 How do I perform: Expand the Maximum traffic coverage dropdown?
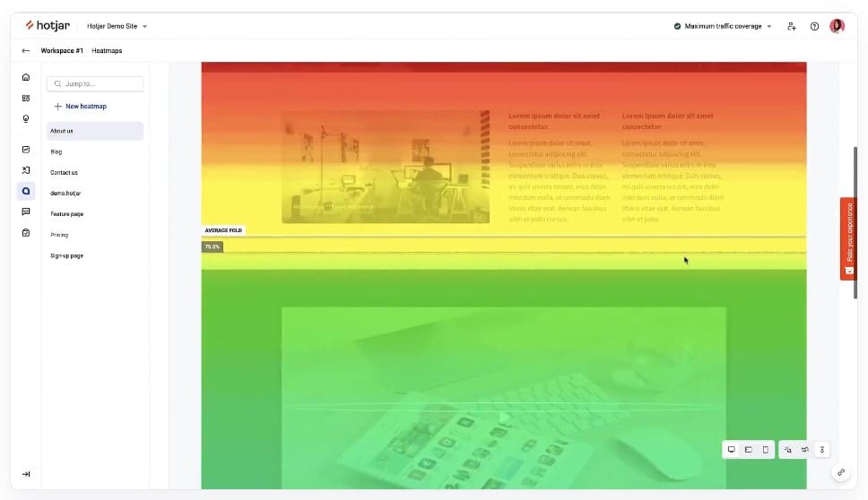click(x=723, y=26)
